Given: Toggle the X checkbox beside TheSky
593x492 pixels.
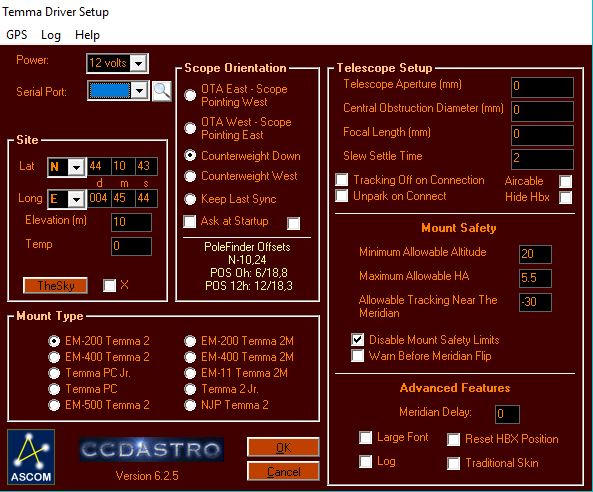Looking at the screenshot, I should [110, 286].
